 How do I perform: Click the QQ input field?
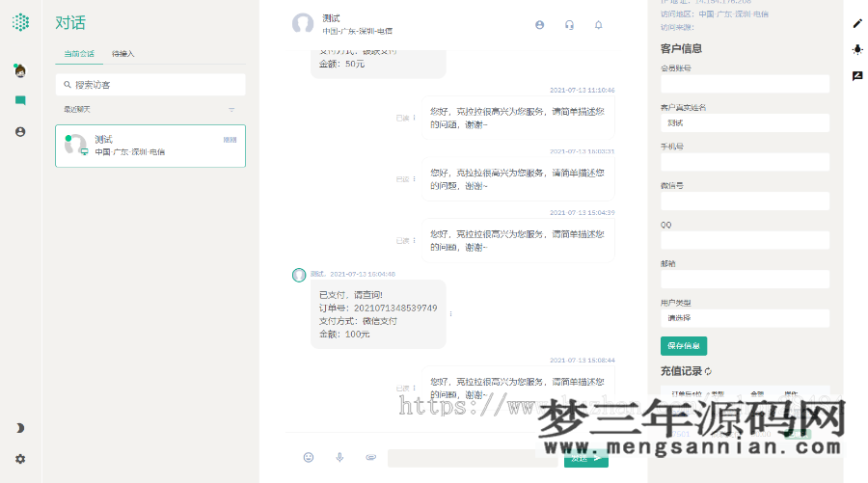[x=746, y=240]
